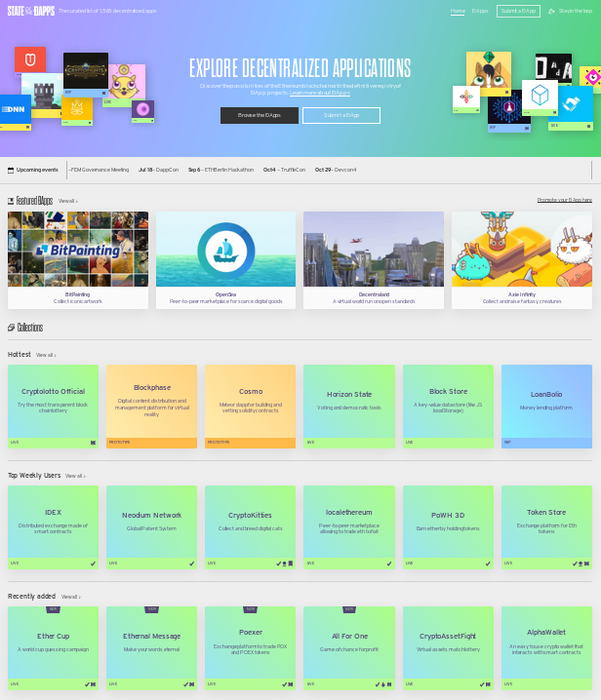
Task: Click Promote your DApp here link
Action: [564, 200]
